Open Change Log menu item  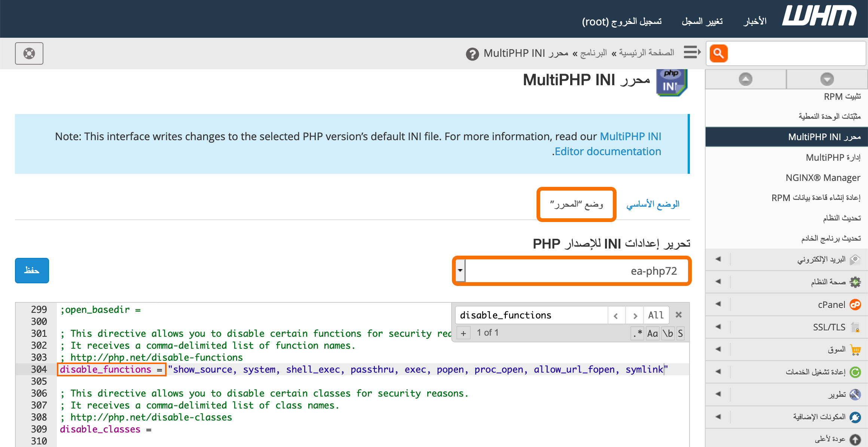point(702,21)
